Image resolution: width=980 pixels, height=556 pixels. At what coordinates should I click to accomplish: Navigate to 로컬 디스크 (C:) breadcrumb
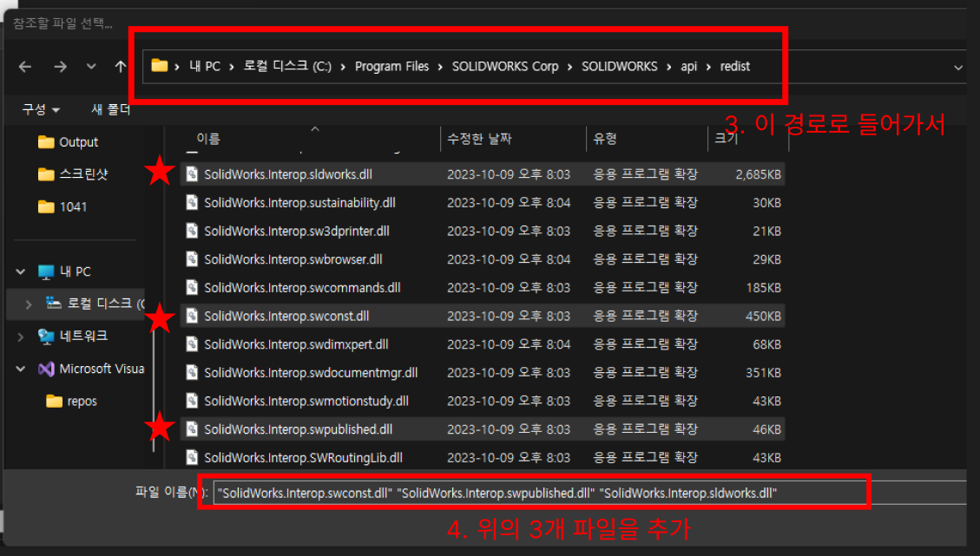coord(287,66)
